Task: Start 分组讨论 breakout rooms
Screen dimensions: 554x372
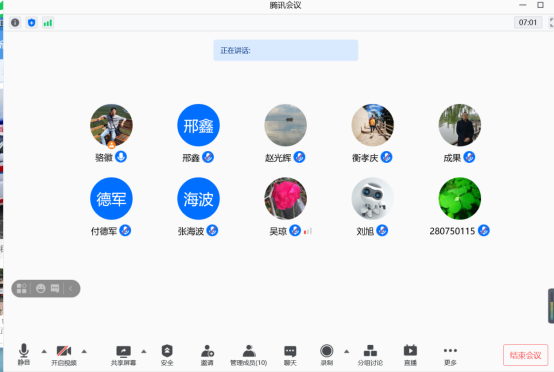Action: click(370, 355)
